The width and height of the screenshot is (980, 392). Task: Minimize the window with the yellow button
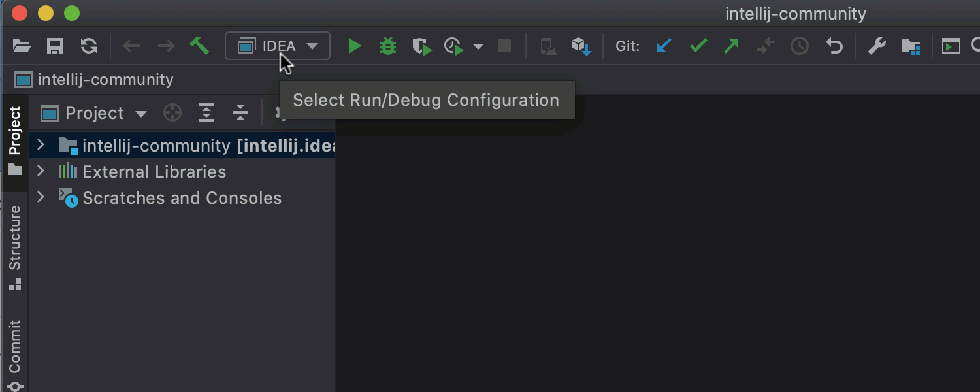point(46,12)
